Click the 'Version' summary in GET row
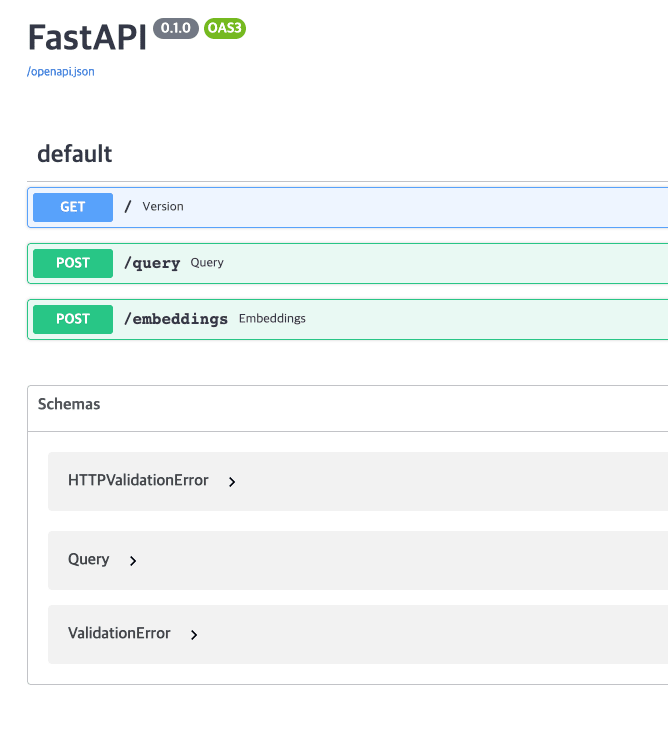 [163, 207]
